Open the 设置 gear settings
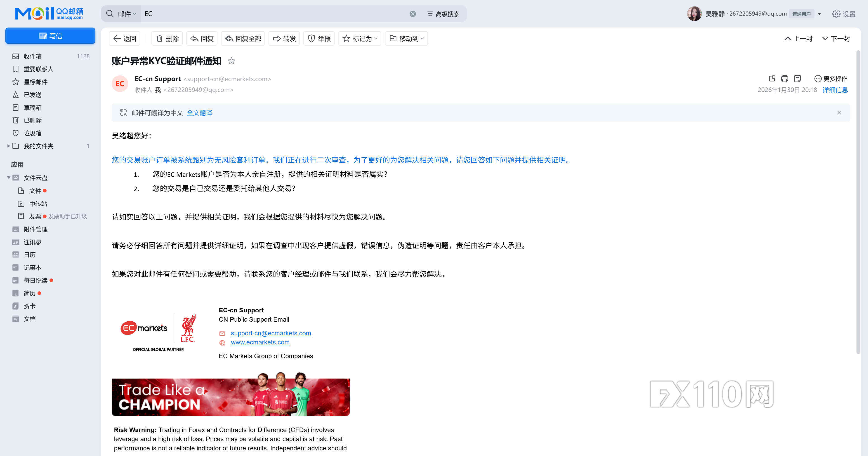The image size is (868, 456). 844,14
